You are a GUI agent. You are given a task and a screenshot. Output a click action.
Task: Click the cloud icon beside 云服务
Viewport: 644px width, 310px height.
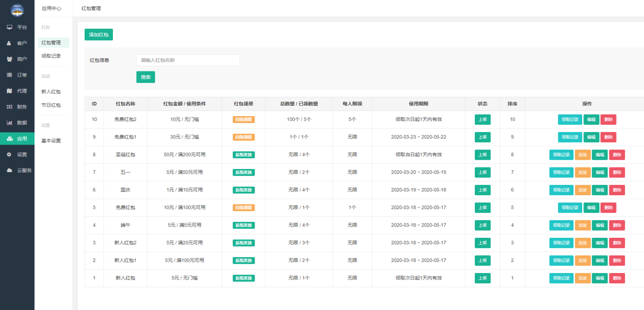[x=9, y=170]
